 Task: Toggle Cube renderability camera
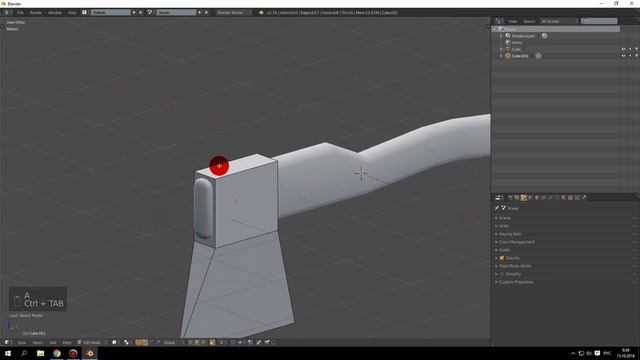pyautogui.click(x=636, y=49)
